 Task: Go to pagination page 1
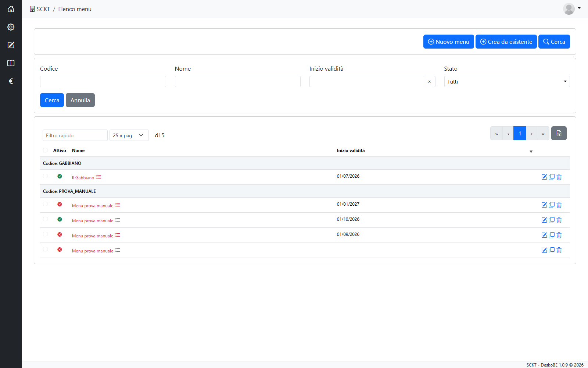tap(520, 133)
